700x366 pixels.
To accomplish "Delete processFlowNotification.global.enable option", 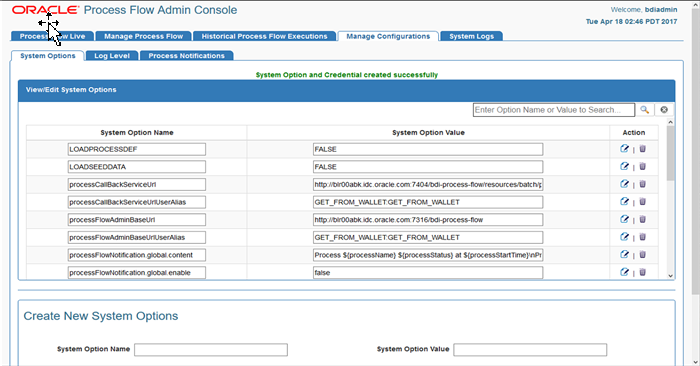I will click(642, 272).
